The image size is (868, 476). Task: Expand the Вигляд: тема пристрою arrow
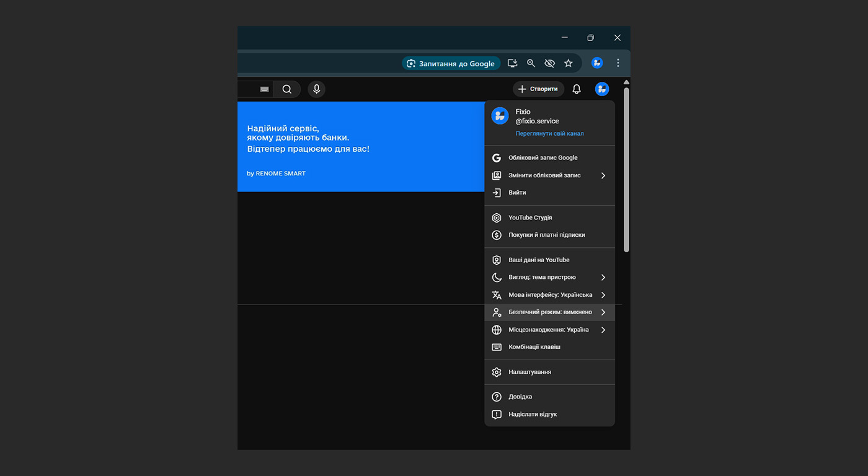[x=603, y=278]
